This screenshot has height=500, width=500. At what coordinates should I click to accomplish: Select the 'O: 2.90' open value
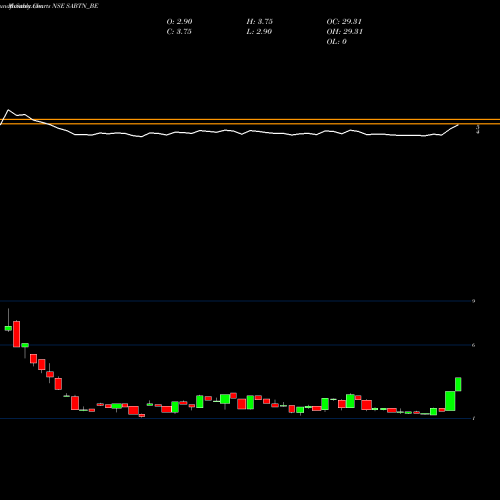(x=179, y=22)
